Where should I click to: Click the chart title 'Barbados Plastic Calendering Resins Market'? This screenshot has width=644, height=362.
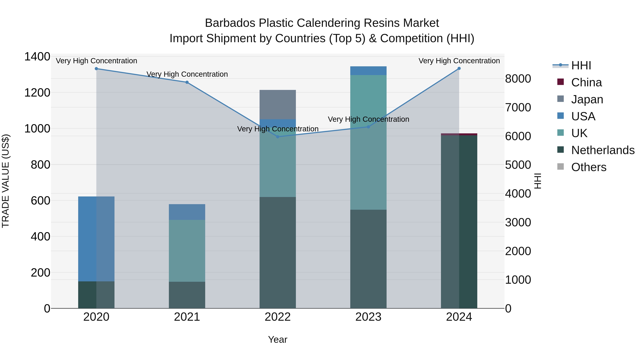[322, 23]
